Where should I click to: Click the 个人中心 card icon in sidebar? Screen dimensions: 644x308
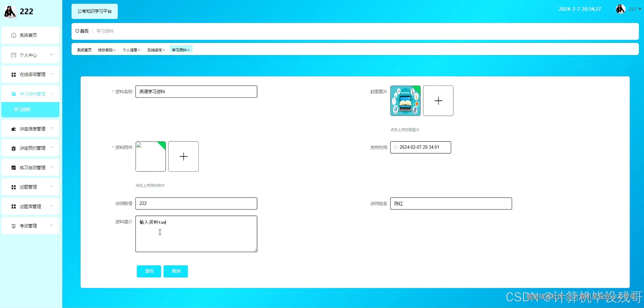14,55
